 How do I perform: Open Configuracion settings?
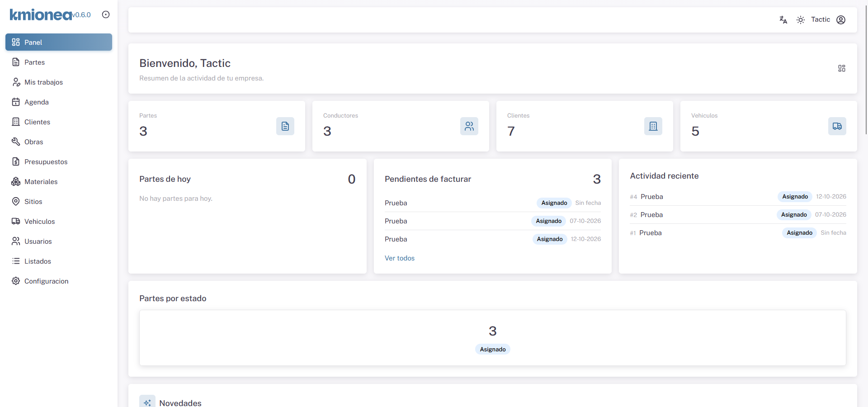pos(59,281)
